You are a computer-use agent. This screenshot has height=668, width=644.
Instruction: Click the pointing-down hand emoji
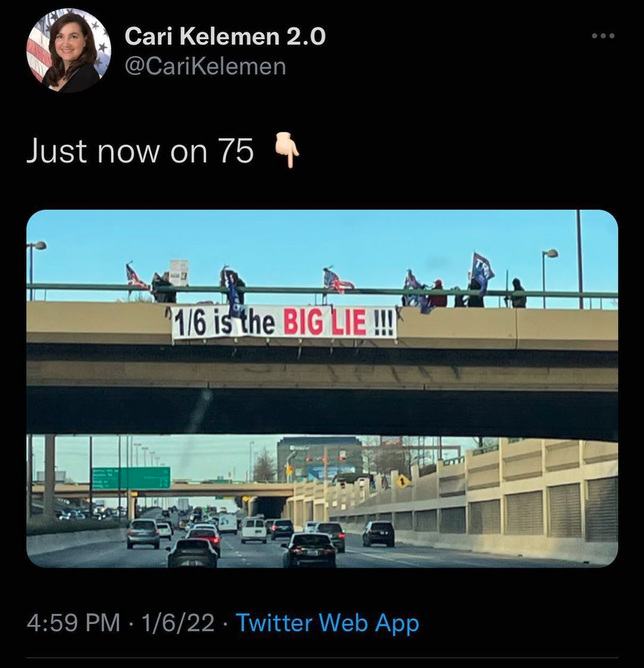286,151
